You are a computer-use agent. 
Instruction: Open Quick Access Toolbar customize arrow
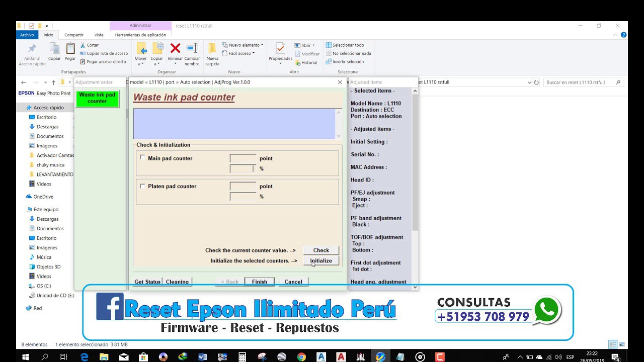pyautogui.click(x=47, y=26)
